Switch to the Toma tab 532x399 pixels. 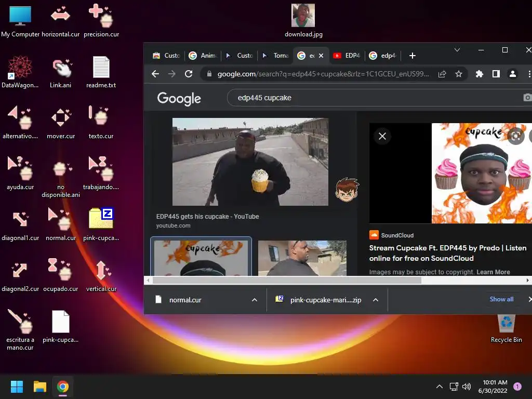click(x=275, y=55)
